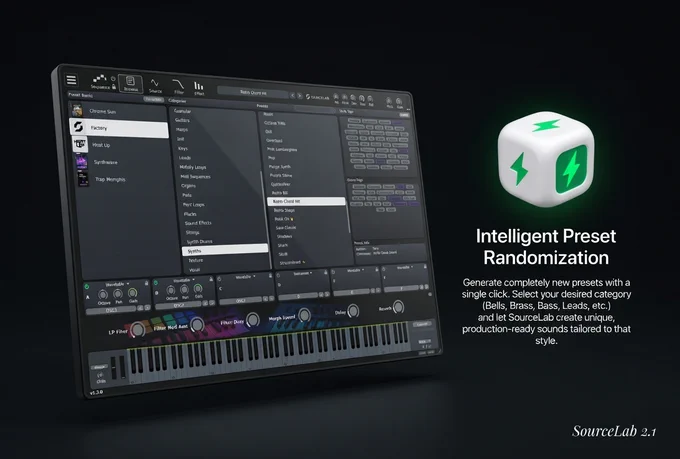Click the Heat Up bank cover thumbnail
This screenshot has width=680, height=459.
click(x=80, y=144)
